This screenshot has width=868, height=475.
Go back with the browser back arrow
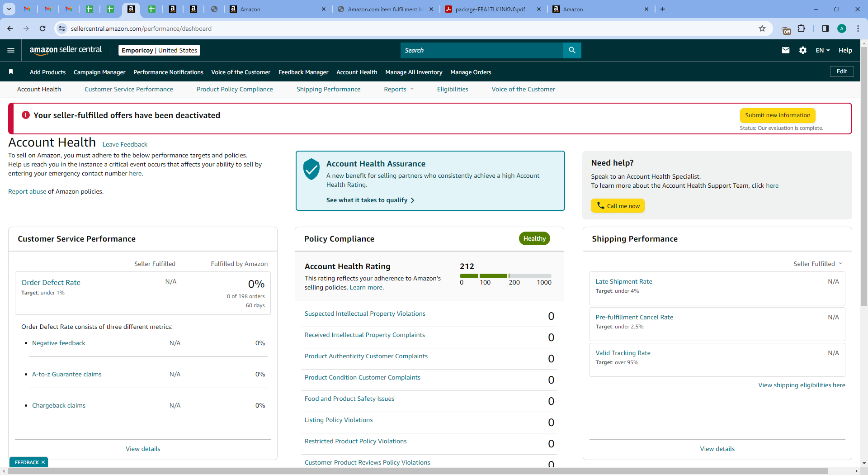[x=10, y=28]
